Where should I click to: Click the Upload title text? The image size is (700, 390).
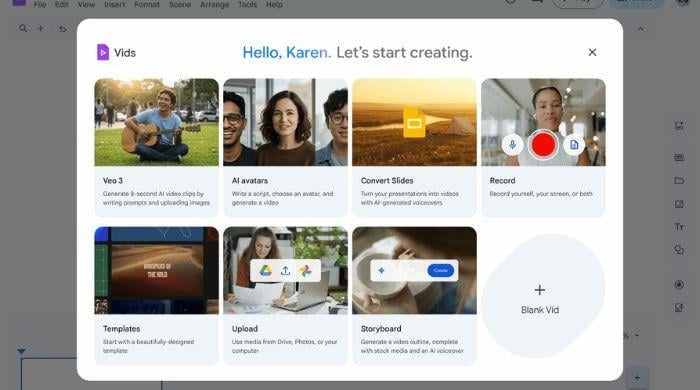[x=245, y=328]
